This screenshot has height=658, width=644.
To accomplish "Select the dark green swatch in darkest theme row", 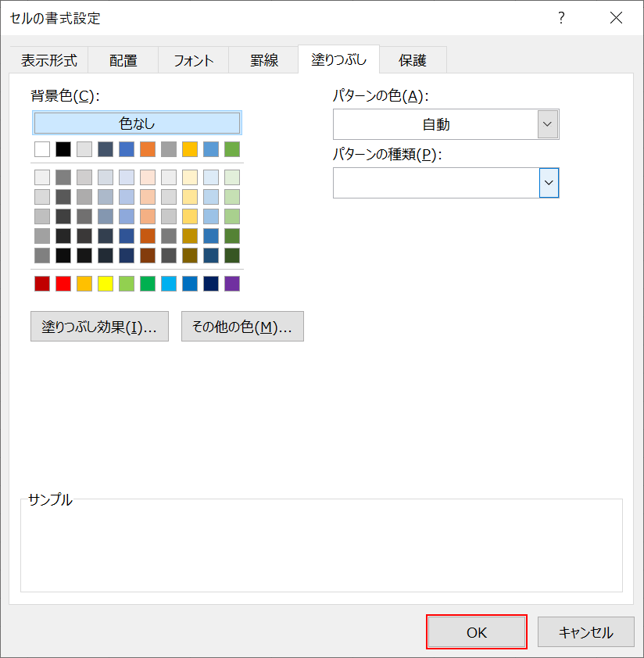I will [232, 255].
